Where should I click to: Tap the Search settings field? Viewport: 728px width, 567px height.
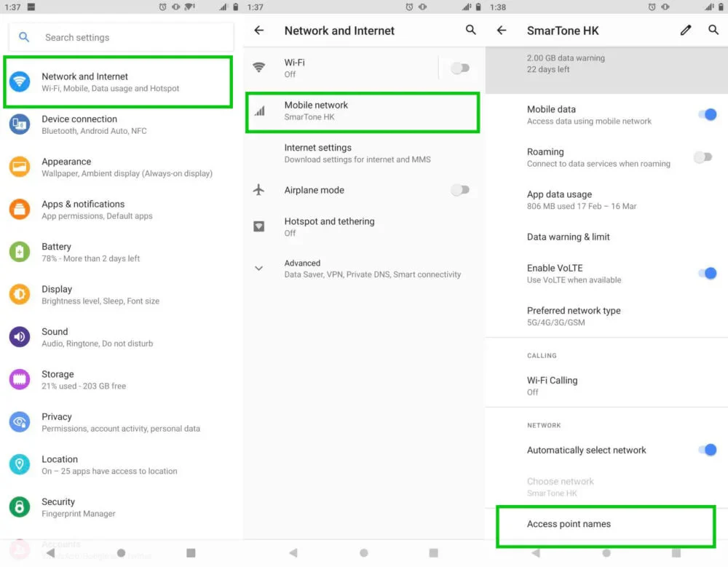click(x=120, y=37)
